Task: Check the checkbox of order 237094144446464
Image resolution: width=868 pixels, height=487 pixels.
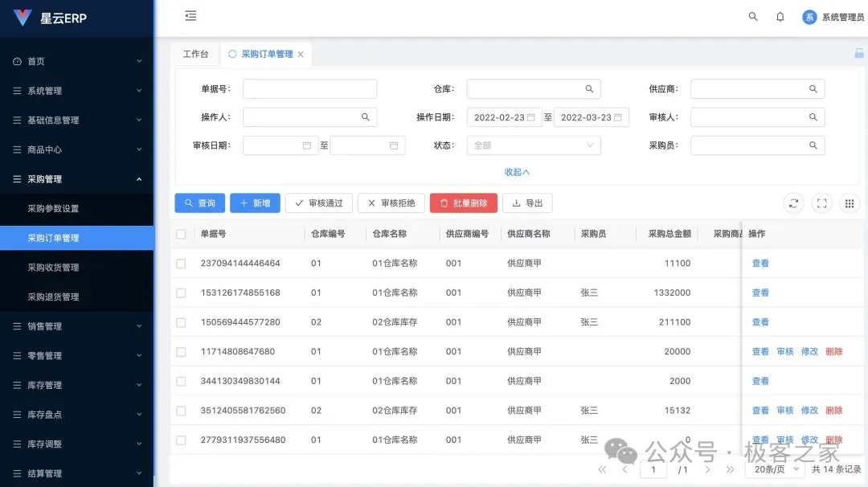Action: click(x=181, y=263)
